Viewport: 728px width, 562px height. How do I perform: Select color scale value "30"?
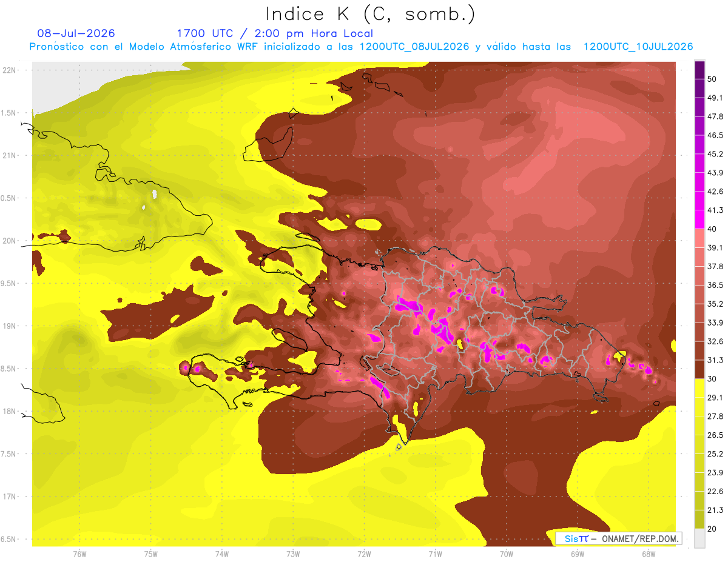(x=712, y=379)
